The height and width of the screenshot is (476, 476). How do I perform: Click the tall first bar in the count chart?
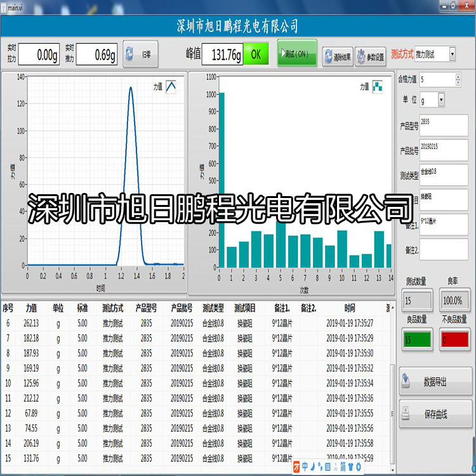[221, 180]
